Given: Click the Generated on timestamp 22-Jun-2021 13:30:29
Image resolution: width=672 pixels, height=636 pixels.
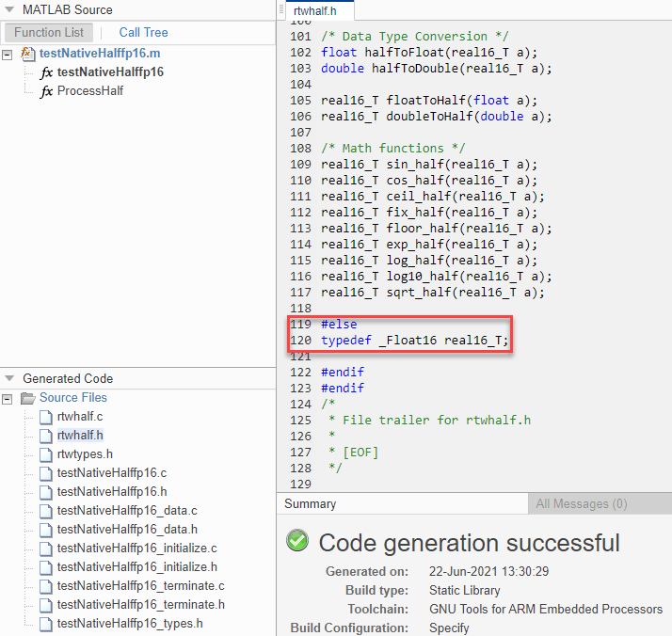Looking at the screenshot, I should pos(489,571).
